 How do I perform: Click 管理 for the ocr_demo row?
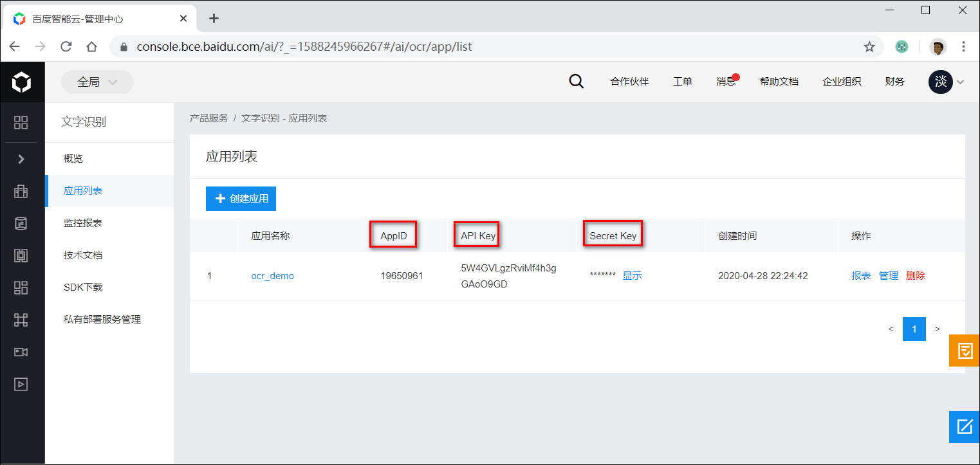889,276
